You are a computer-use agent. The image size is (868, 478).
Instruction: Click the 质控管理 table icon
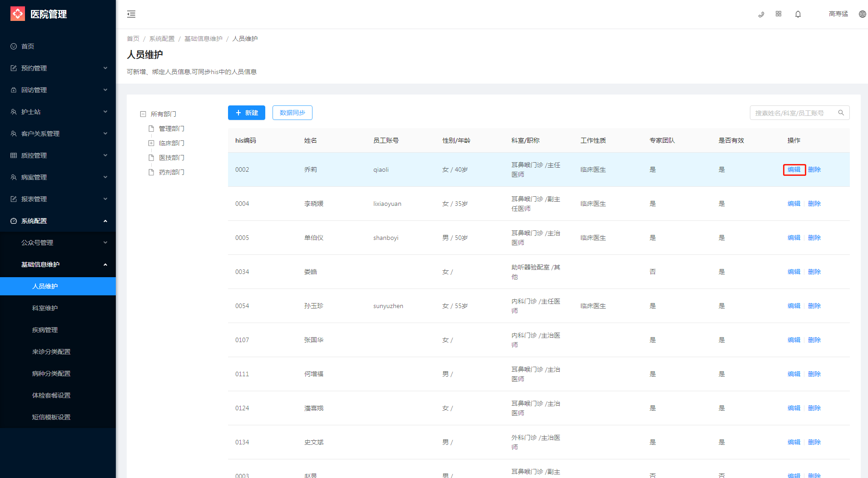14,155
